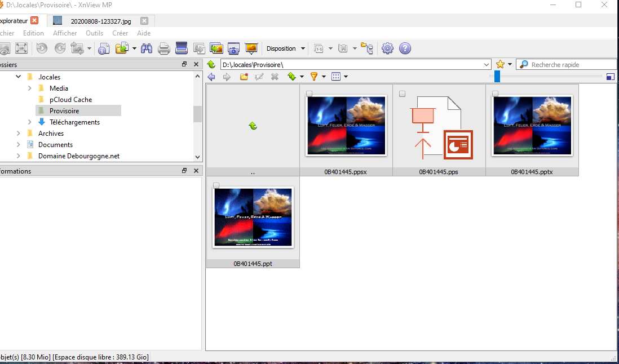Image resolution: width=619 pixels, height=364 pixels.
Task: Adjust the thumbnail size slider handle
Action: [x=497, y=76]
